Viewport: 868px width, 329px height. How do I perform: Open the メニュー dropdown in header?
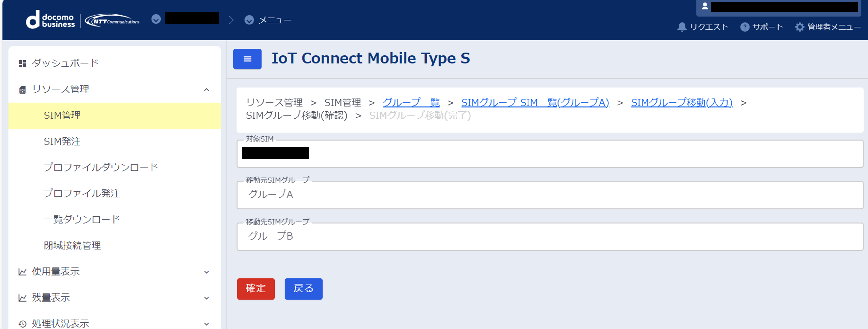249,20
